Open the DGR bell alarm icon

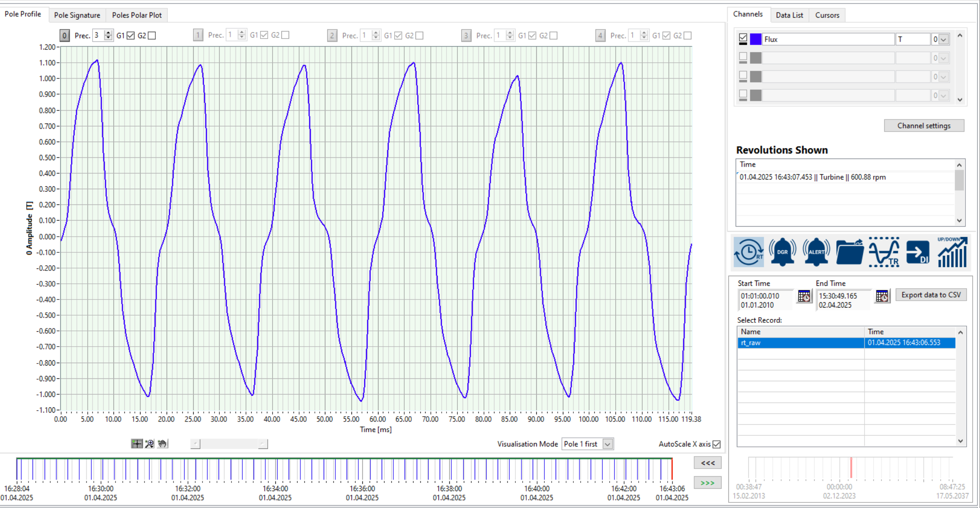[x=782, y=252]
